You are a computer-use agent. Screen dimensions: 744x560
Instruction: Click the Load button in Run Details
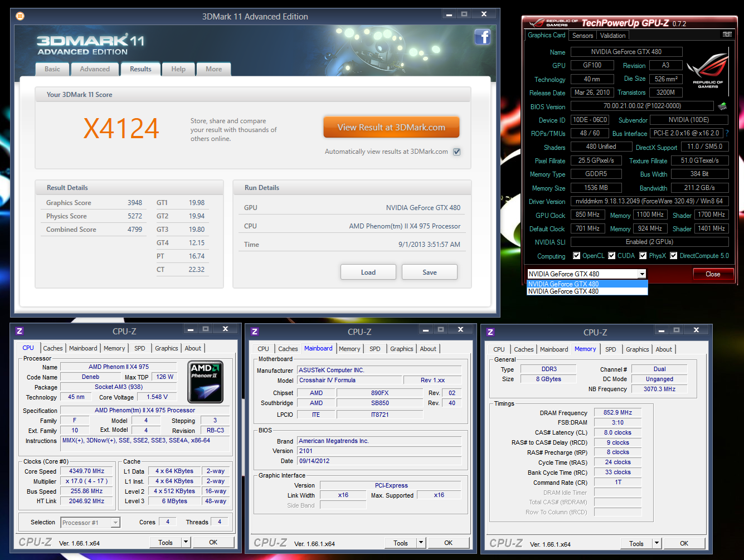(x=368, y=272)
